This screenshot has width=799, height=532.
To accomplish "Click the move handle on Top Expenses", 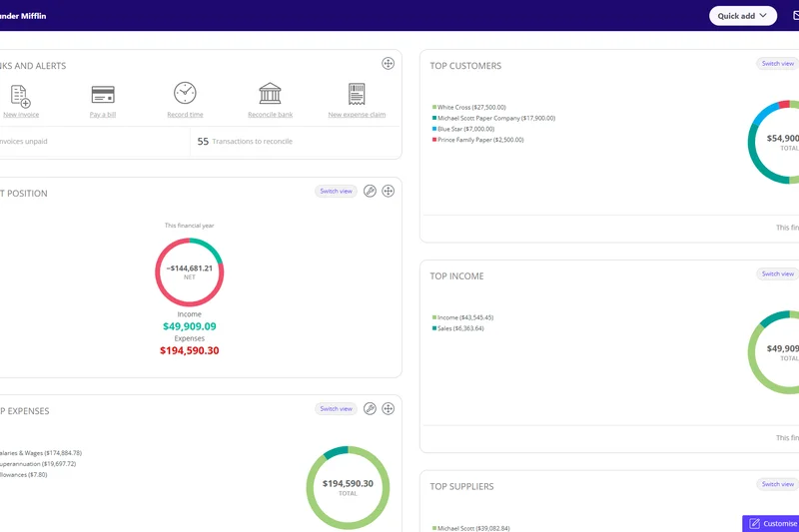I will pyautogui.click(x=388, y=408).
